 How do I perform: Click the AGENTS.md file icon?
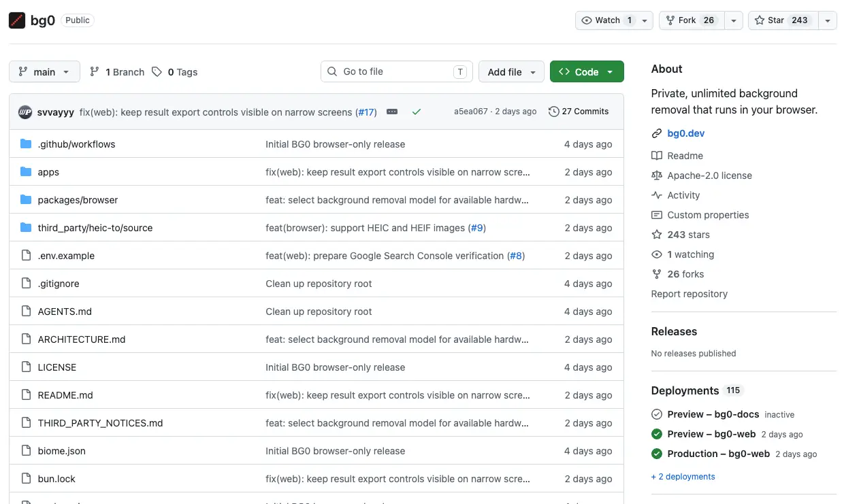[x=26, y=312]
